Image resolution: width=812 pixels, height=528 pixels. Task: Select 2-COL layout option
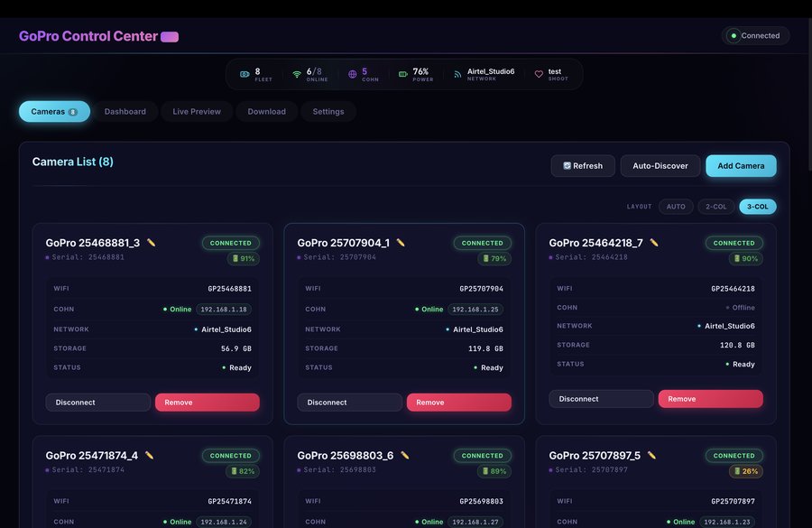tap(716, 206)
